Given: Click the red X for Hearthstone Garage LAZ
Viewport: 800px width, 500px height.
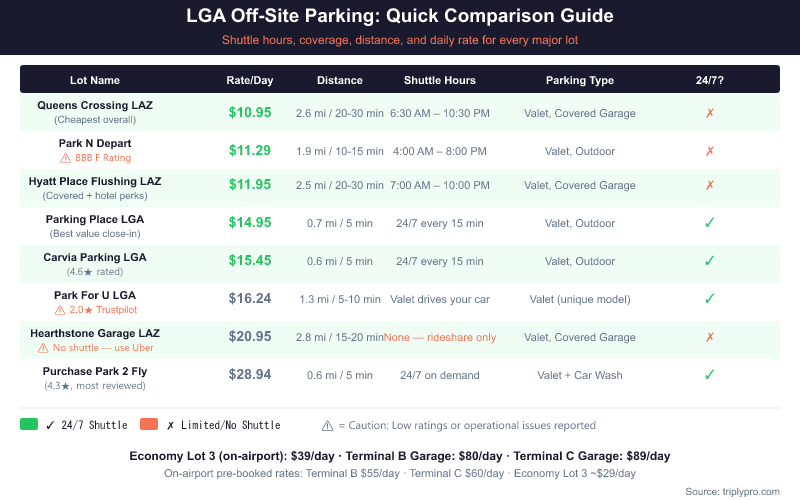Looking at the screenshot, I should click(710, 337).
